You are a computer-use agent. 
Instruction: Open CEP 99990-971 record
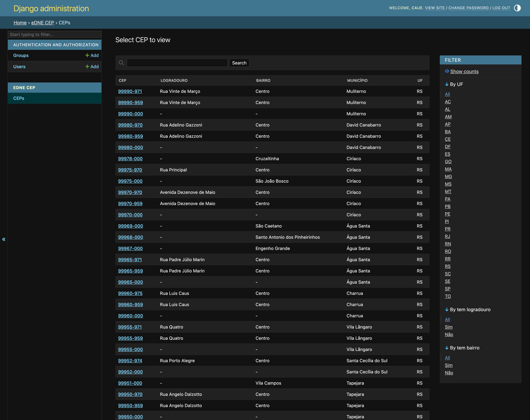pos(130,91)
